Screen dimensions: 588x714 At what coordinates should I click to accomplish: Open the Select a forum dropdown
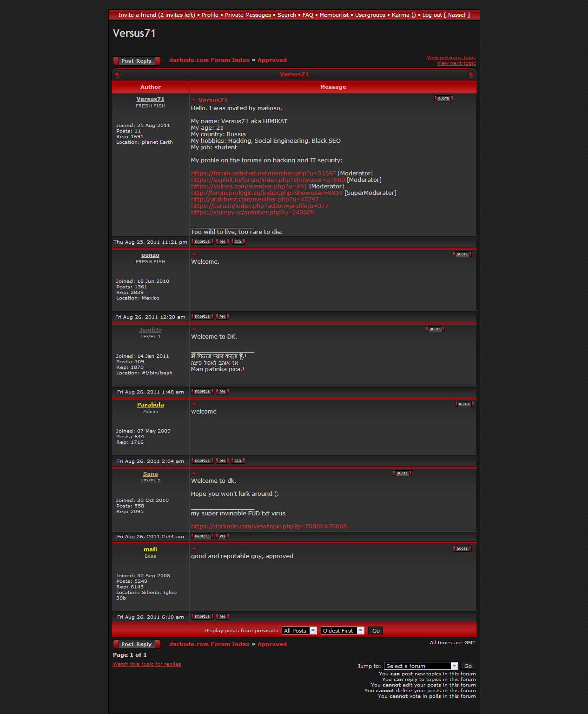[x=421, y=666]
